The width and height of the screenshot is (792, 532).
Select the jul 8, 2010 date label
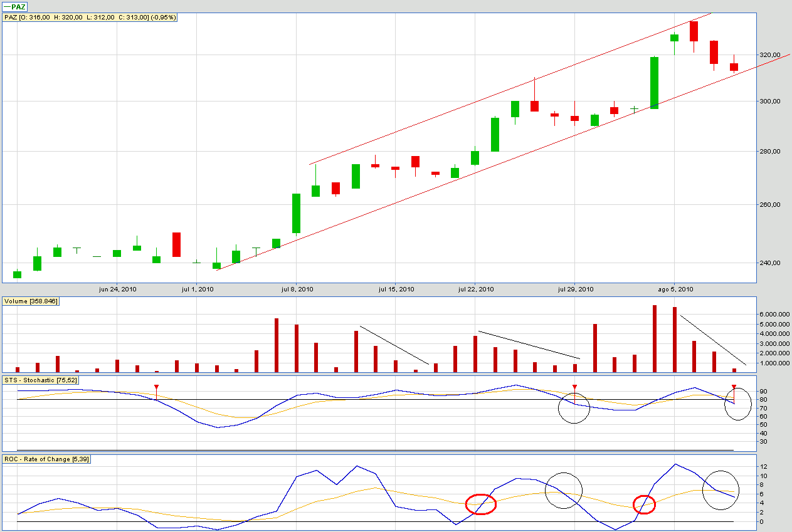click(x=297, y=289)
